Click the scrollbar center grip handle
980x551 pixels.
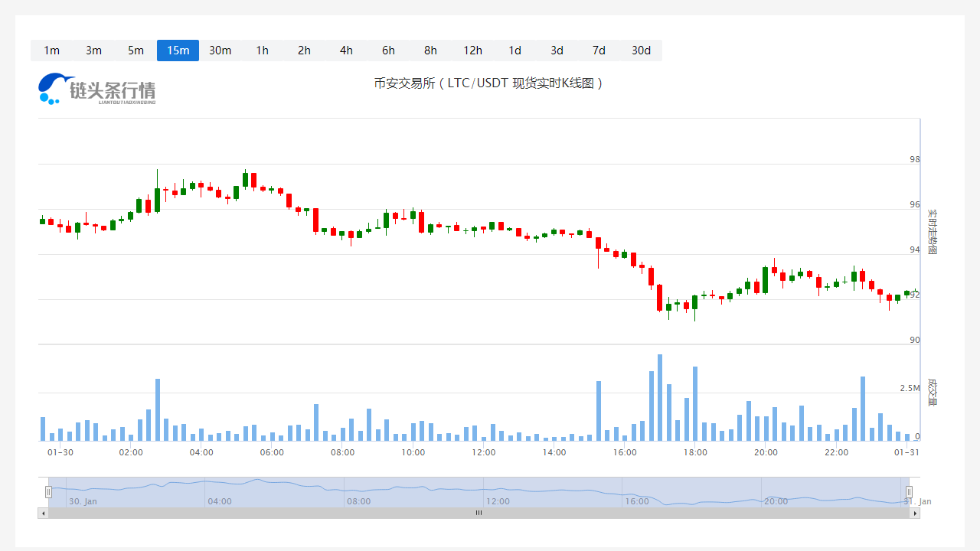[x=479, y=514]
